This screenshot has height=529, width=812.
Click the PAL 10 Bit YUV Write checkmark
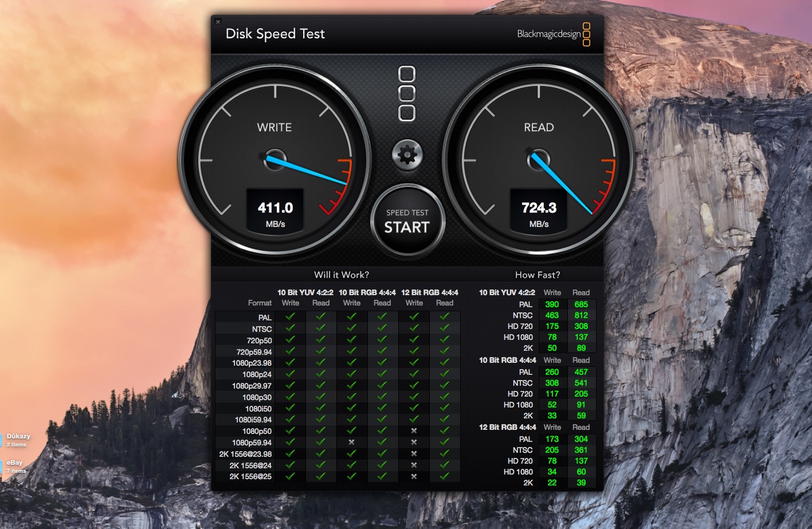[291, 316]
